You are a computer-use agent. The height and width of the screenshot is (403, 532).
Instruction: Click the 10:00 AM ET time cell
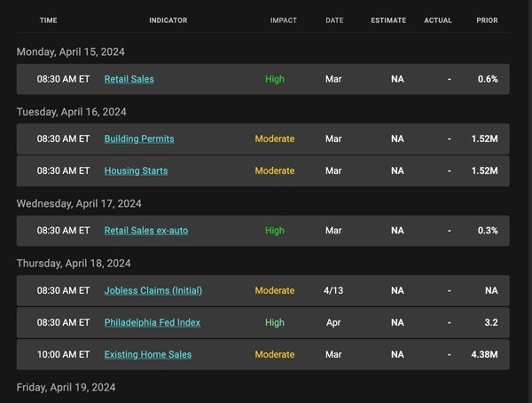click(x=63, y=355)
